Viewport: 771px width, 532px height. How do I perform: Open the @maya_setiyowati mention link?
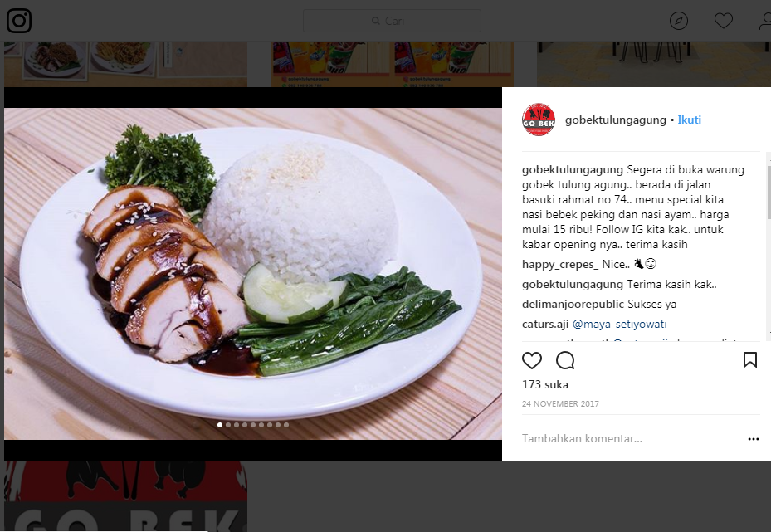click(x=620, y=324)
